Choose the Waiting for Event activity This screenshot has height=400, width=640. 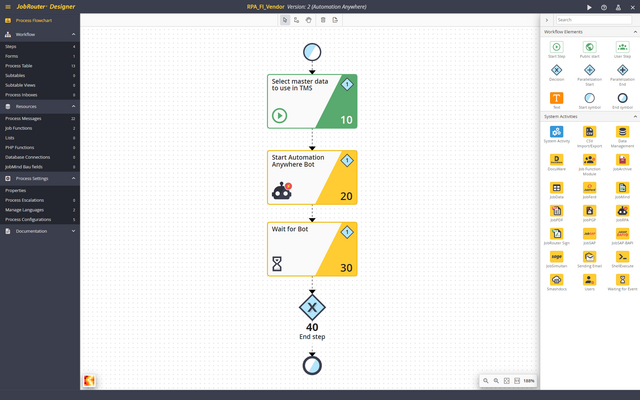[x=622, y=280]
